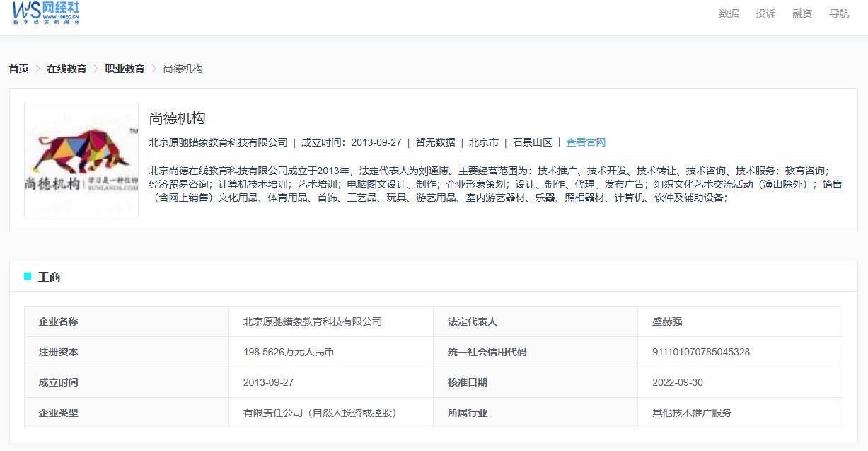
Task: Open the 投诉 menu item
Action: click(x=765, y=13)
